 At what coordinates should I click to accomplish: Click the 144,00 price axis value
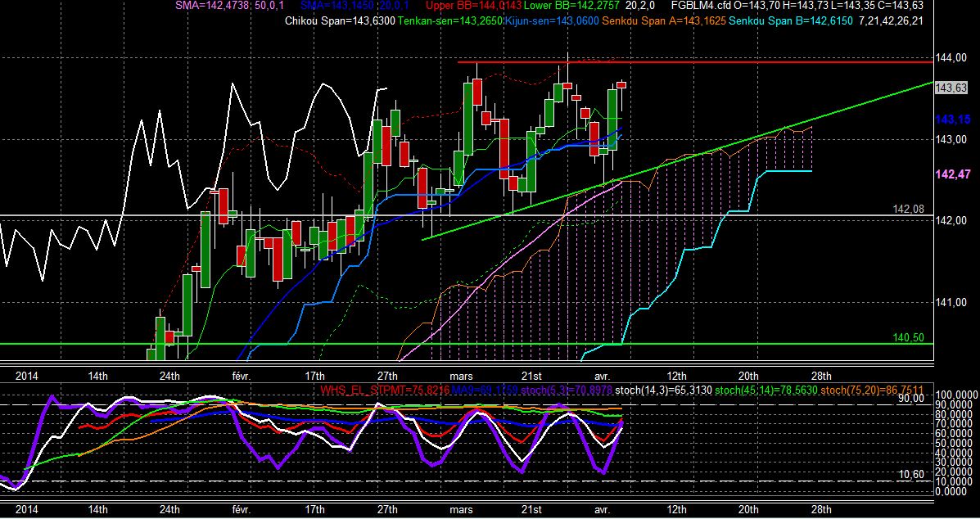951,58
